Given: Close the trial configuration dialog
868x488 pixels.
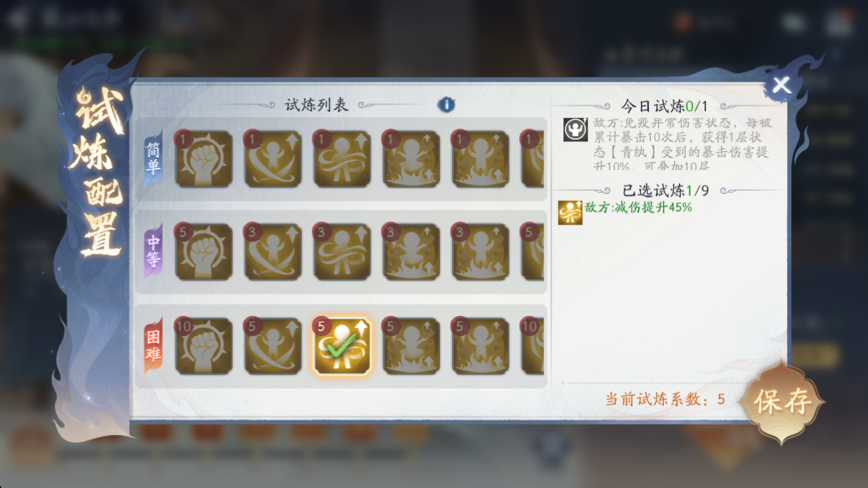Looking at the screenshot, I should pyautogui.click(x=782, y=85).
